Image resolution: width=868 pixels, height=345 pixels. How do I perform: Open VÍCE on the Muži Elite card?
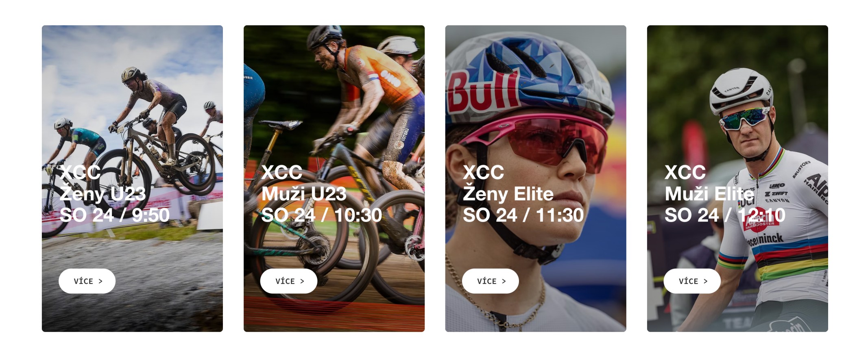692,281
